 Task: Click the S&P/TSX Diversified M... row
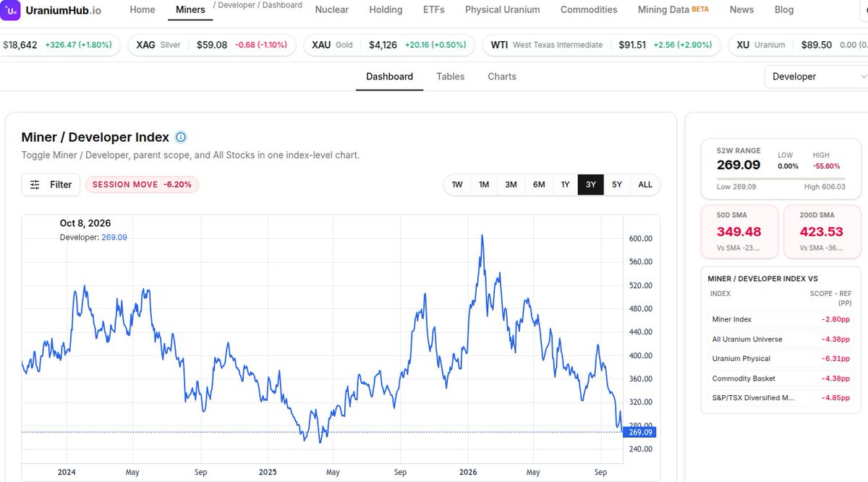[781, 397]
